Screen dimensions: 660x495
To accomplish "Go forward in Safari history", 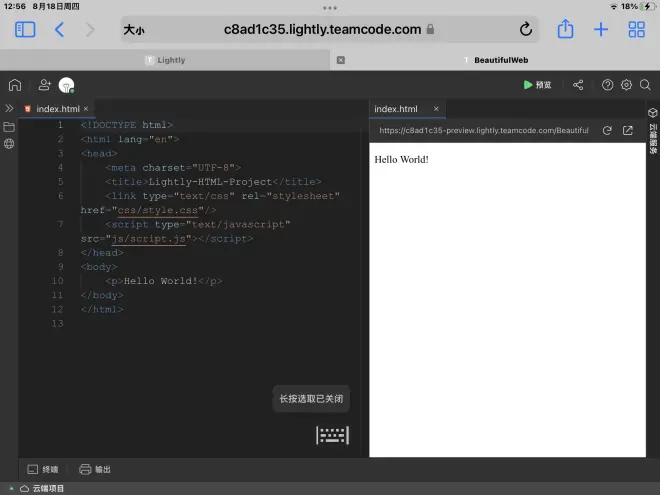I will pos(90,30).
